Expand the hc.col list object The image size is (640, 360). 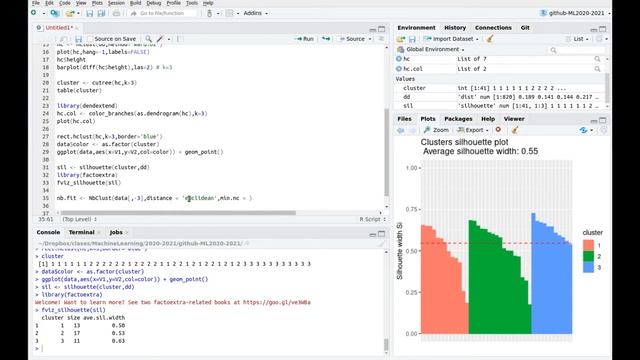399,69
